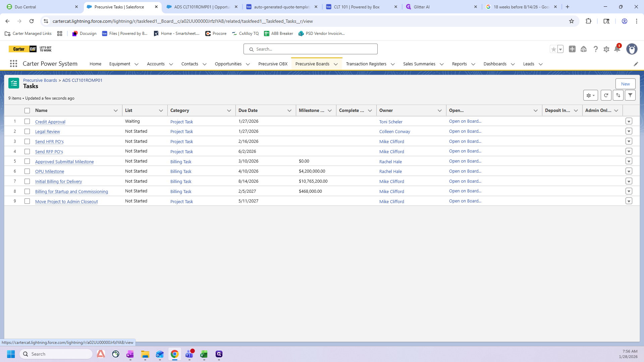The image size is (644, 362).
Task: Open the Setup gear icon
Action: [606, 49]
